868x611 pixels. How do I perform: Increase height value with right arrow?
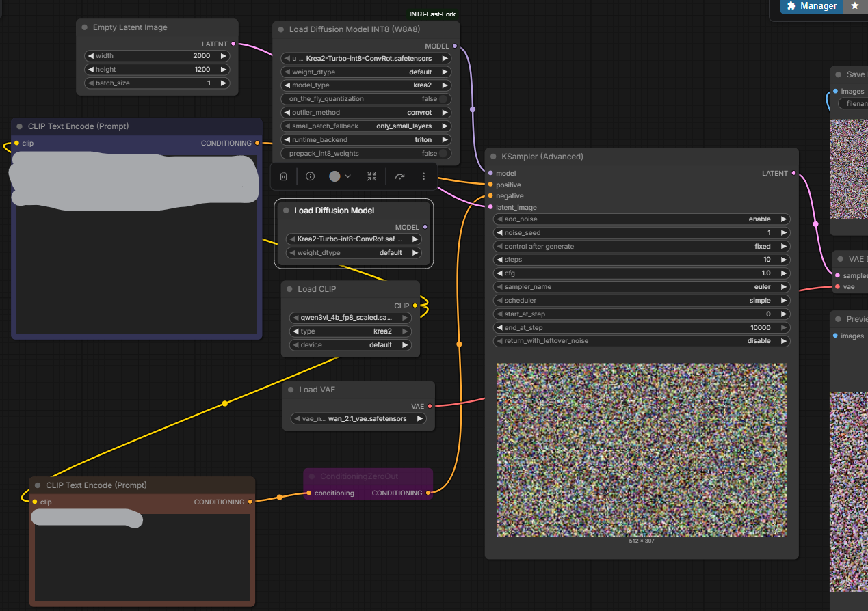pos(223,70)
